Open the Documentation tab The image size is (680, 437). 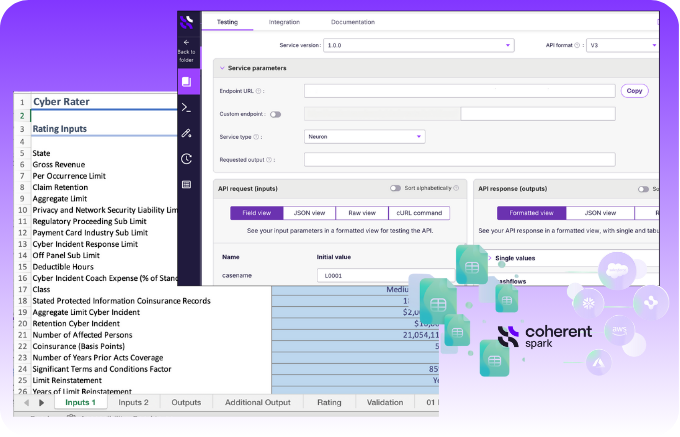coord(352,21)
